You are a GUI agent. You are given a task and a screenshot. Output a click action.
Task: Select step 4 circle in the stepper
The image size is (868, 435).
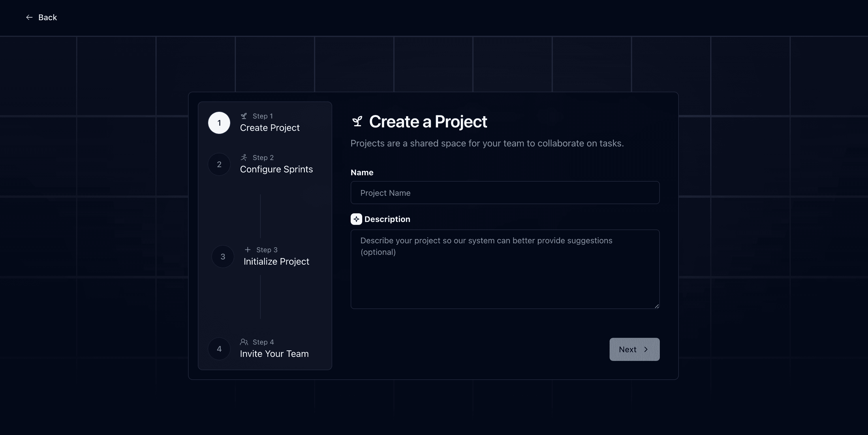(x=219, y=349)
